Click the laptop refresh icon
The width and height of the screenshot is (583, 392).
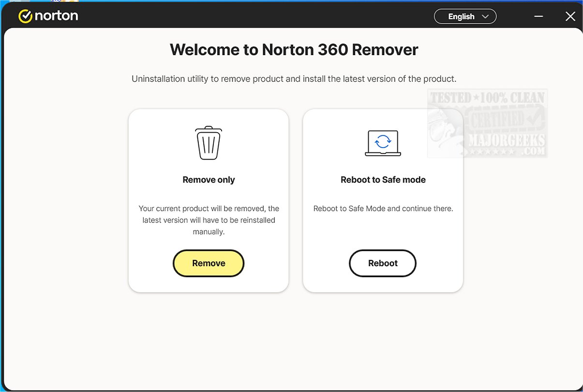[383, 143]
